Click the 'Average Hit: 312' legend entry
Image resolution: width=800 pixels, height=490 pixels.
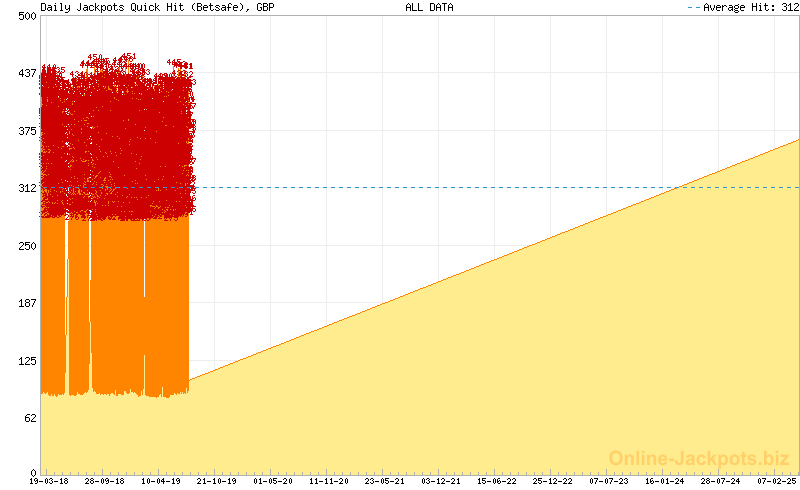[x=743, y=7]
